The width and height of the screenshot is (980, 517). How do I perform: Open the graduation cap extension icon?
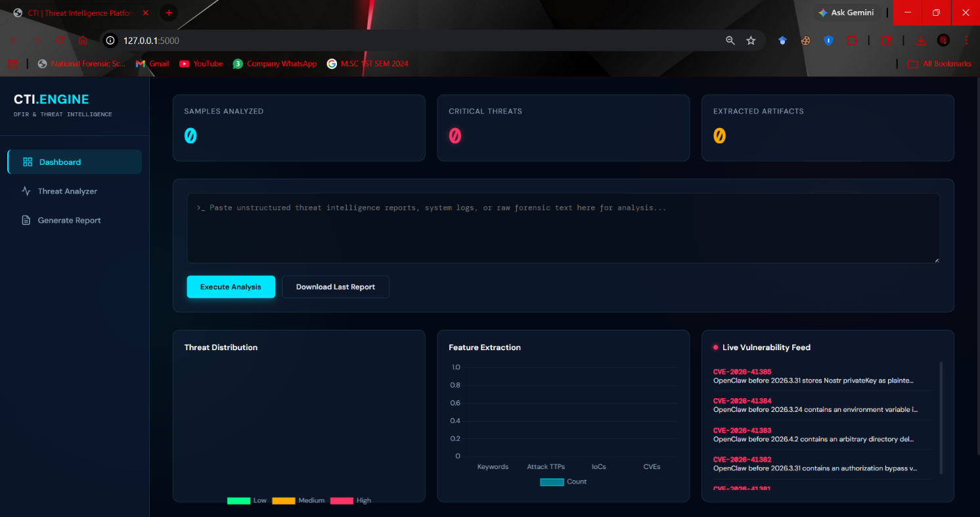(x=782, y=41)
